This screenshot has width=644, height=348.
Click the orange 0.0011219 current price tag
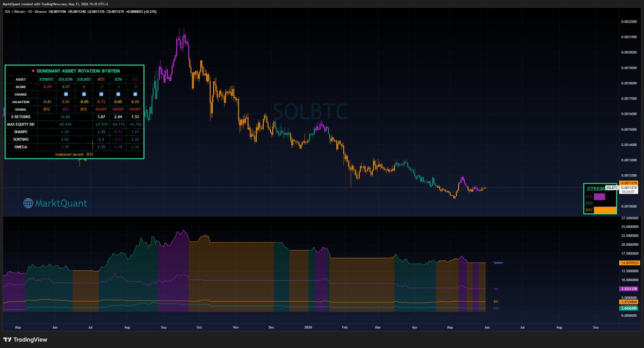tap(629, 183)
